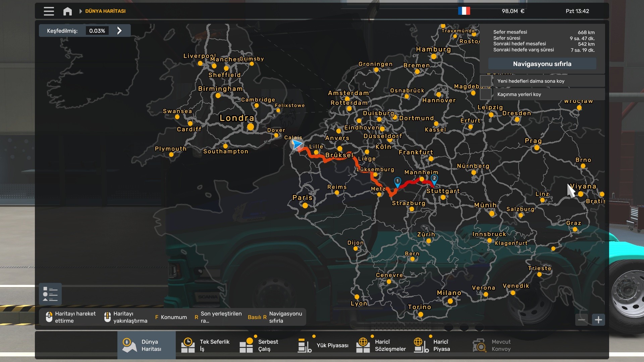Click the 0.03% discovered value
The height and width of the screenshot is (362, 644).
click(x=97, y=31)
